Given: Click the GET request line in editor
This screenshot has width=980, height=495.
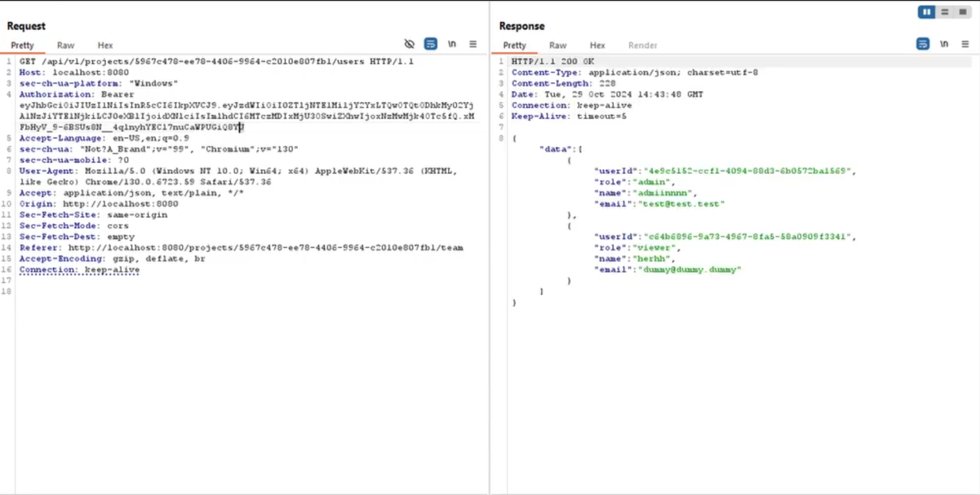Looking at the screenshot, I should [x=216, y=61].
